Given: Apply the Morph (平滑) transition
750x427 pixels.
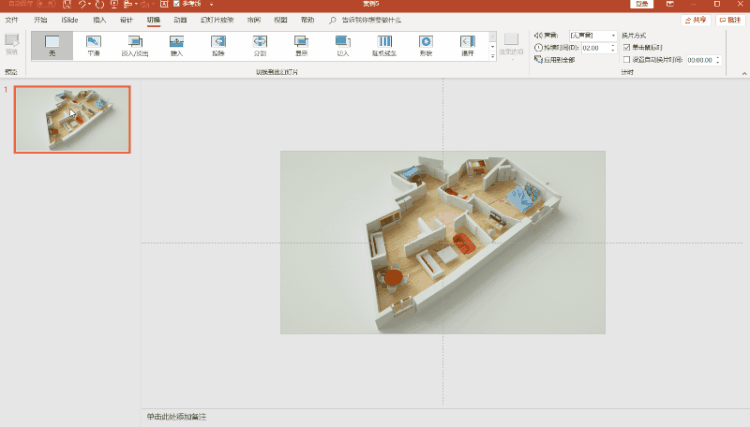Looking at the screenshot, I should point(94,46).
